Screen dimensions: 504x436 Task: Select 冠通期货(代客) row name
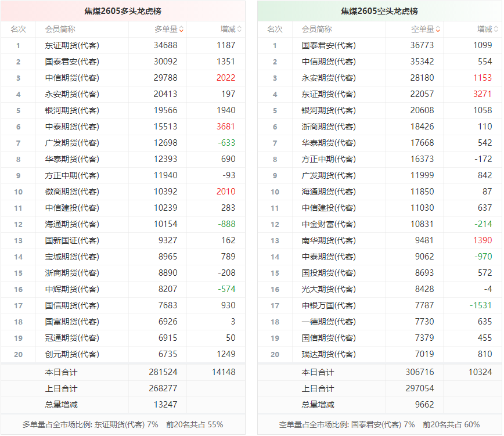pos(72,338)
